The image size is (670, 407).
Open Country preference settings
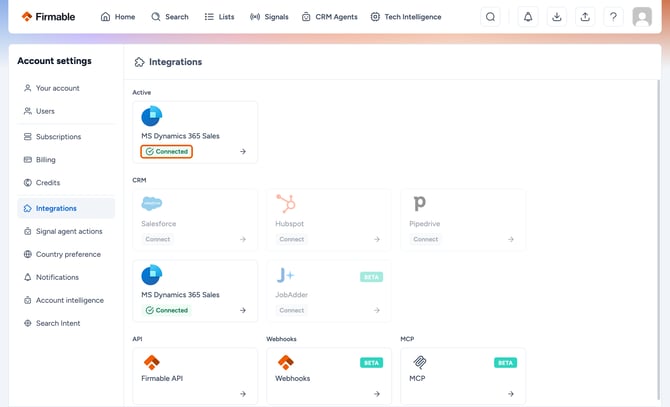[x=66, y=255]
